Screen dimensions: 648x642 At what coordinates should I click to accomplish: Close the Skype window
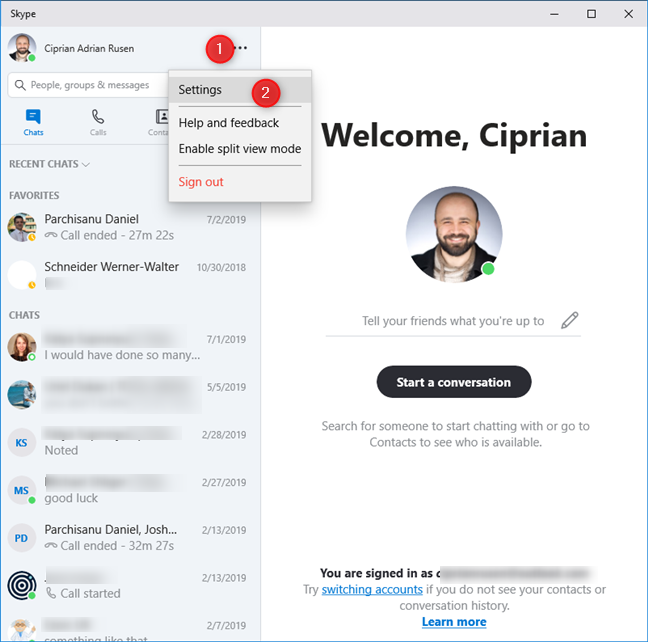point(629,14)
